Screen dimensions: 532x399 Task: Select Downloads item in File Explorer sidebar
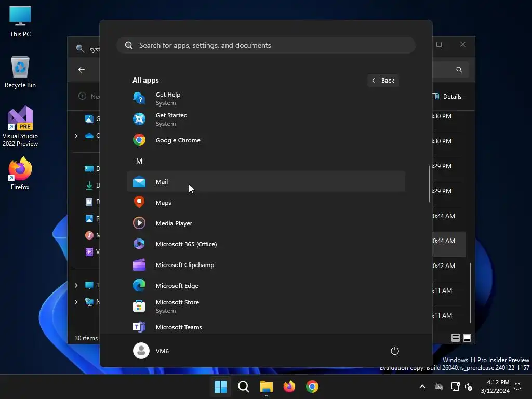coord(92,185)
